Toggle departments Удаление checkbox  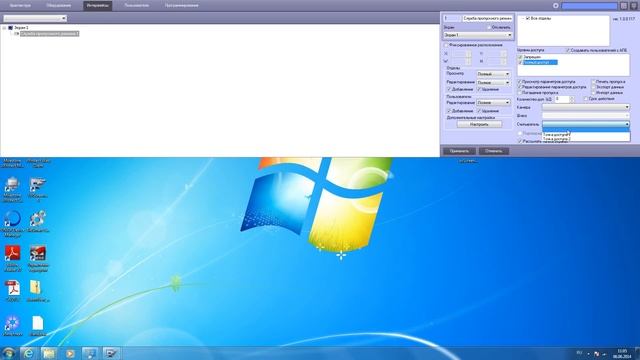click(x=479, y=89)
